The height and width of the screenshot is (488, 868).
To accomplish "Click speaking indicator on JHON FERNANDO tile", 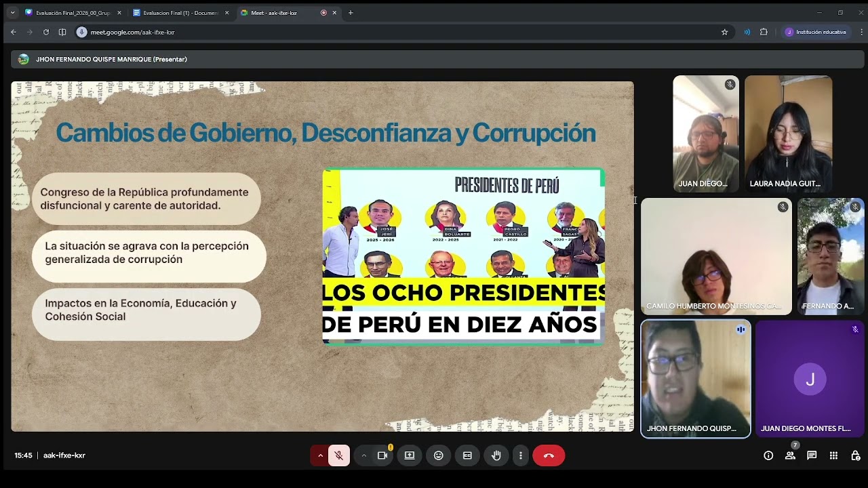I will [741, 329].
